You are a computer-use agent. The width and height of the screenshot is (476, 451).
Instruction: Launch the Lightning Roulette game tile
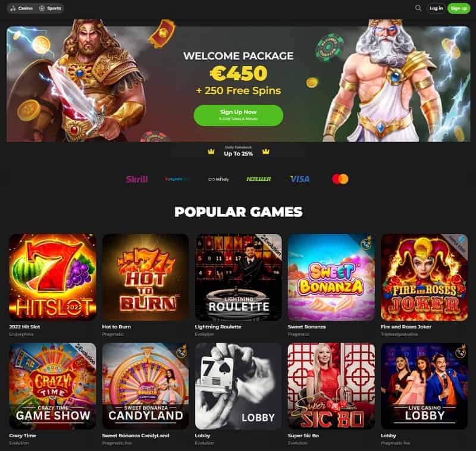(x=239, y=277)
